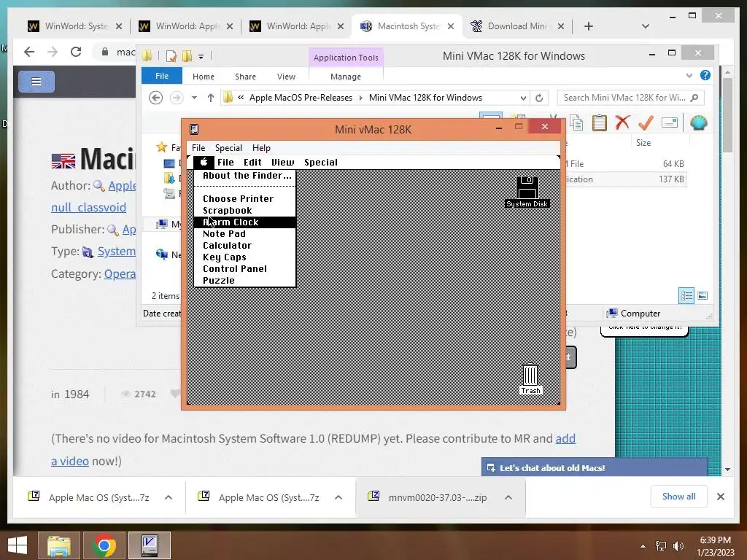Go up one folder with the up arrow
Image resolution: width=747 pixels, height=560 pixels.
coord(211,98)
